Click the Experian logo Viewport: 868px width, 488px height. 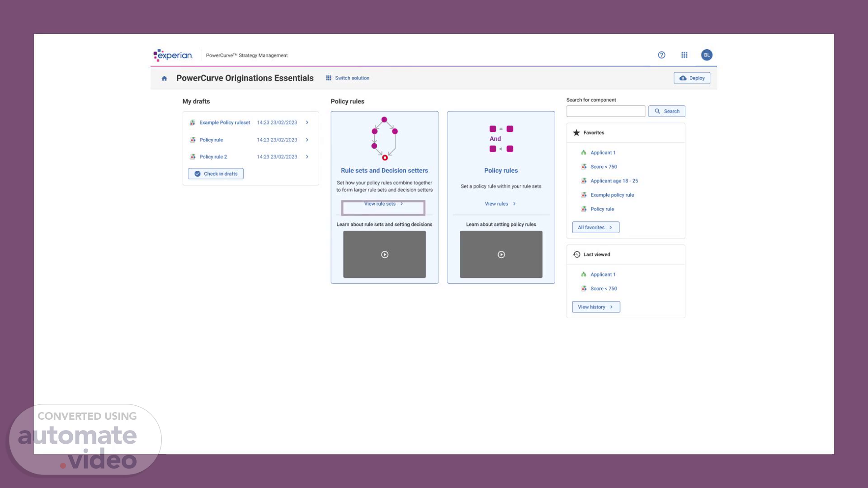(x=173, y=55)
